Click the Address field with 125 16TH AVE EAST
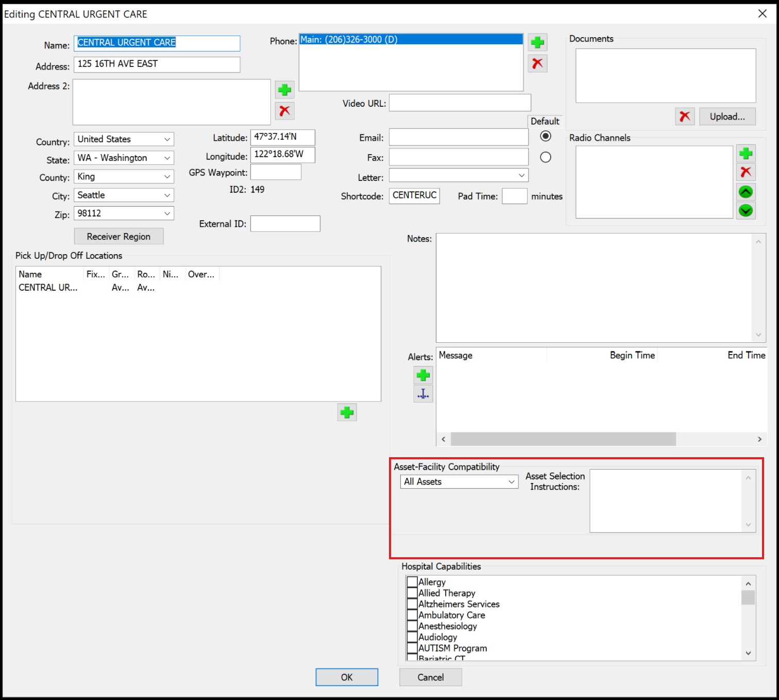Screen dimensions: 779x700 (x=157, y=64)
